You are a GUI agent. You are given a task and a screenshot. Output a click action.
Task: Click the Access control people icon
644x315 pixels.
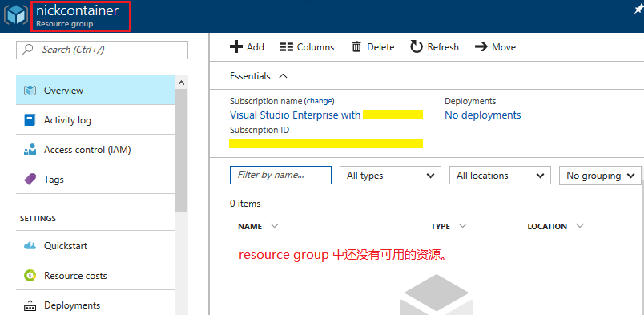point(30,150)
